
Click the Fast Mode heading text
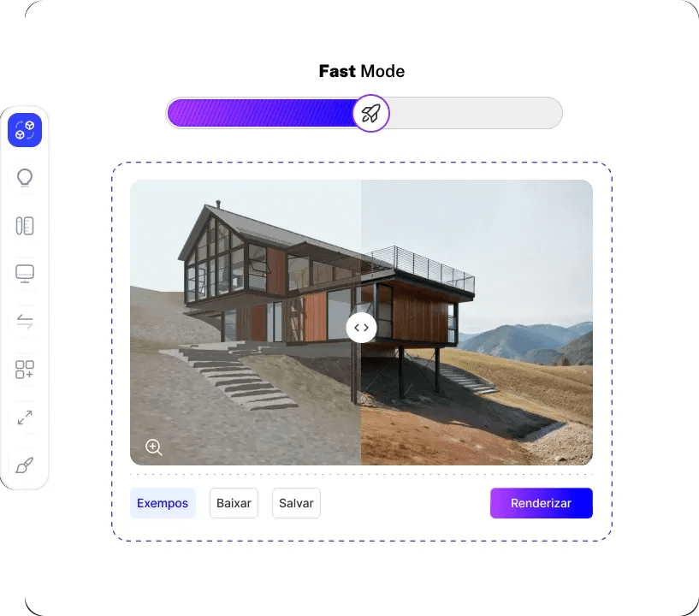click(362, 71)
